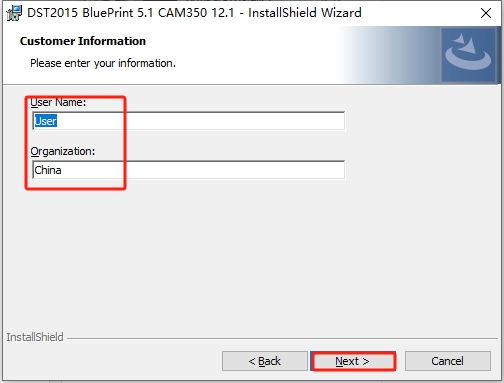Click the InstallShield logo graphic in the banner

(x=468, y=55)
